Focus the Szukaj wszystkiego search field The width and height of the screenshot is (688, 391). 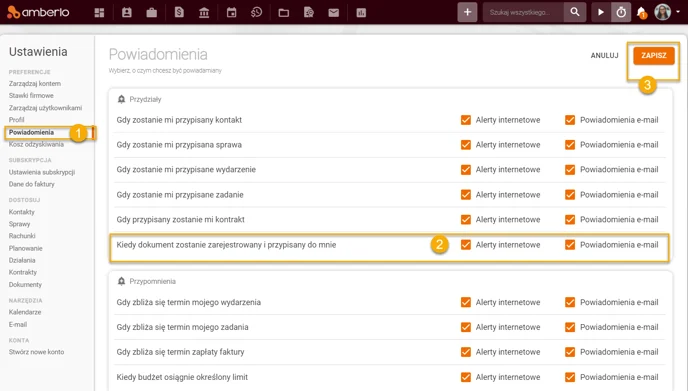(523, 12)
